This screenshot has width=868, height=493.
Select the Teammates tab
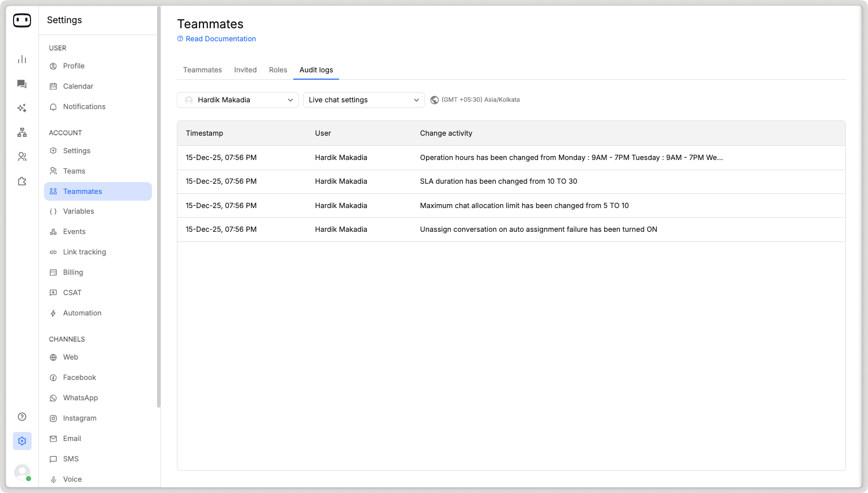[202, 70]
